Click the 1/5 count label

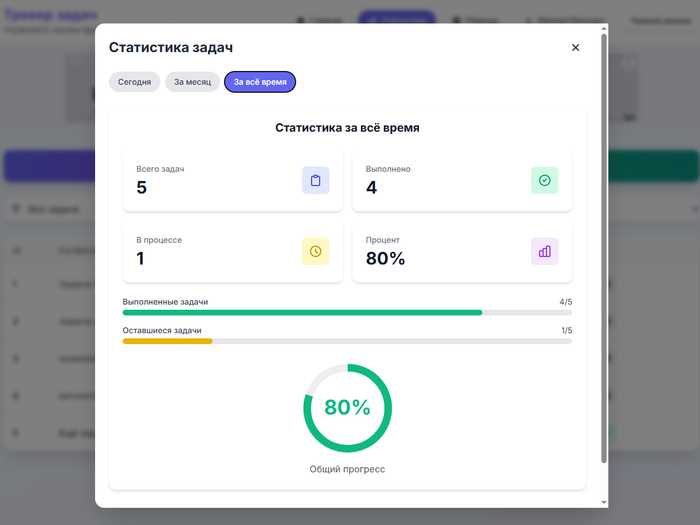567,331
